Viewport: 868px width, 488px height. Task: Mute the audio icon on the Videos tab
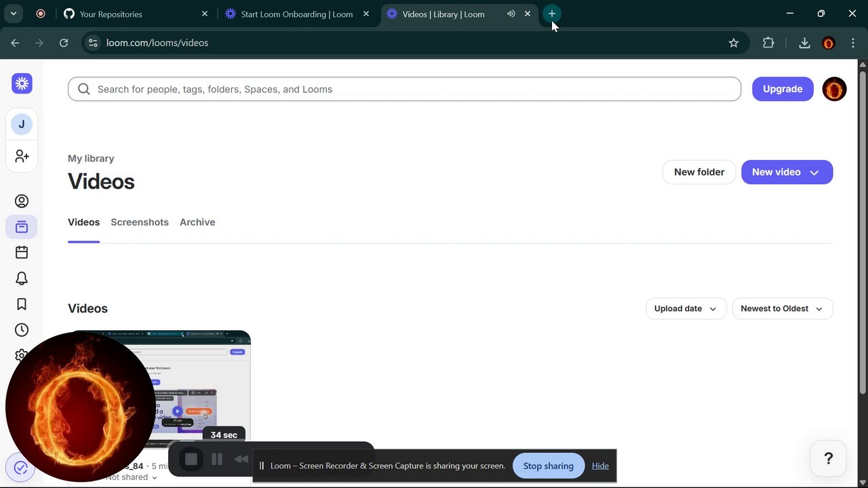(x=511, y=14)
